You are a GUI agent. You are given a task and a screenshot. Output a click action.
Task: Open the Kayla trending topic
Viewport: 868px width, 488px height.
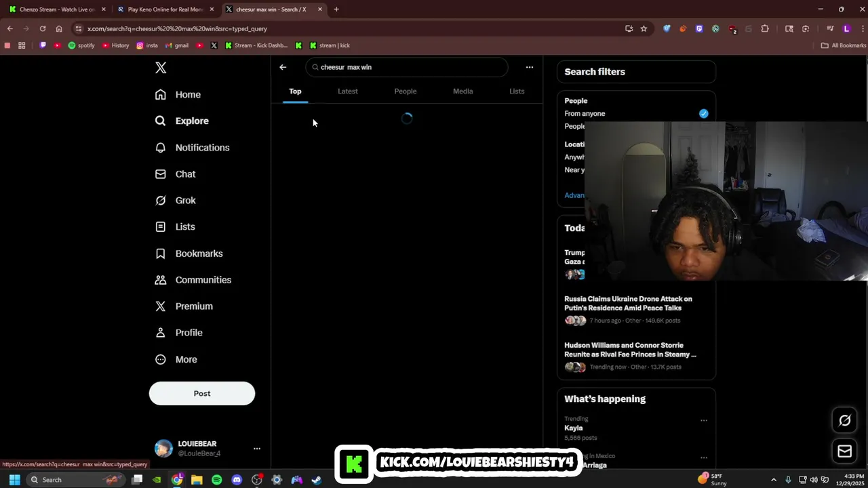pyautogui.click(x=574, y=428)
